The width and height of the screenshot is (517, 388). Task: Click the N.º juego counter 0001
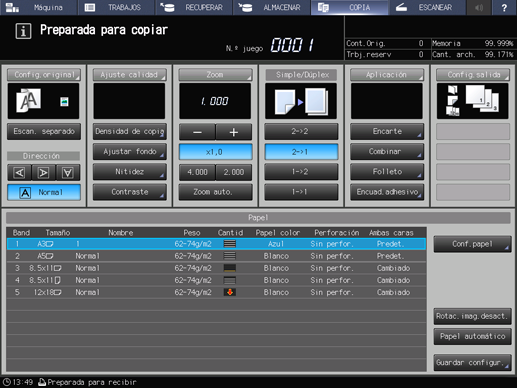(292, 45)
